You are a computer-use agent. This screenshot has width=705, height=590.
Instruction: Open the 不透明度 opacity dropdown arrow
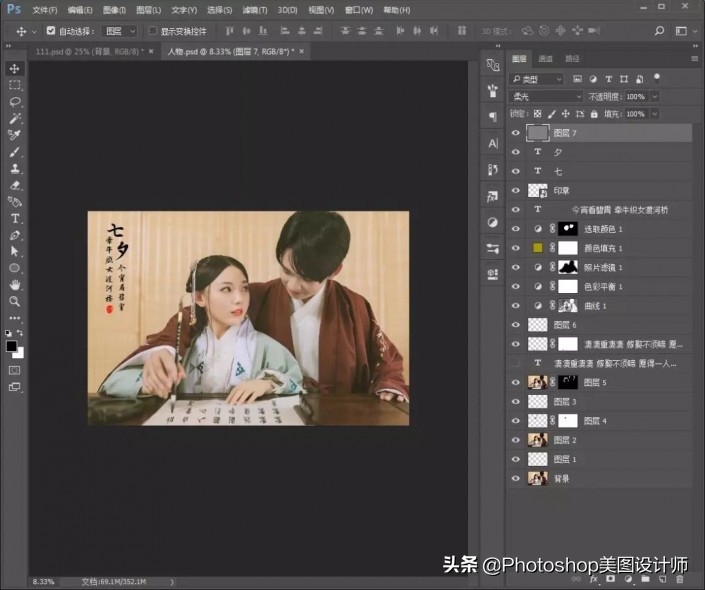point(655,96)
